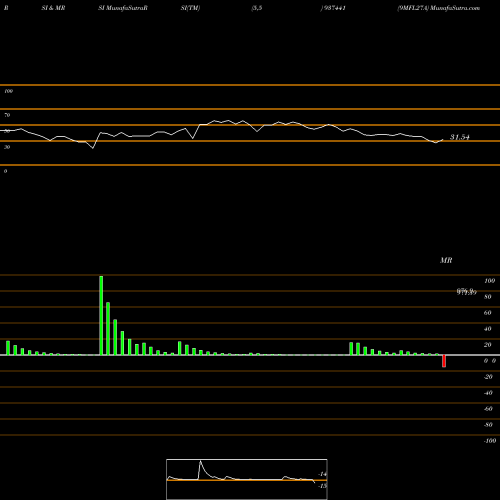Click the RSI axis label 70
Image resolution: width=500 pixels, height=500 pixels.
click(7, 115)
